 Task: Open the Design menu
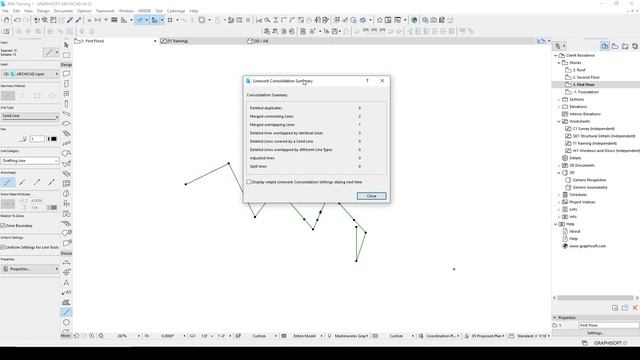pos(43,11)
